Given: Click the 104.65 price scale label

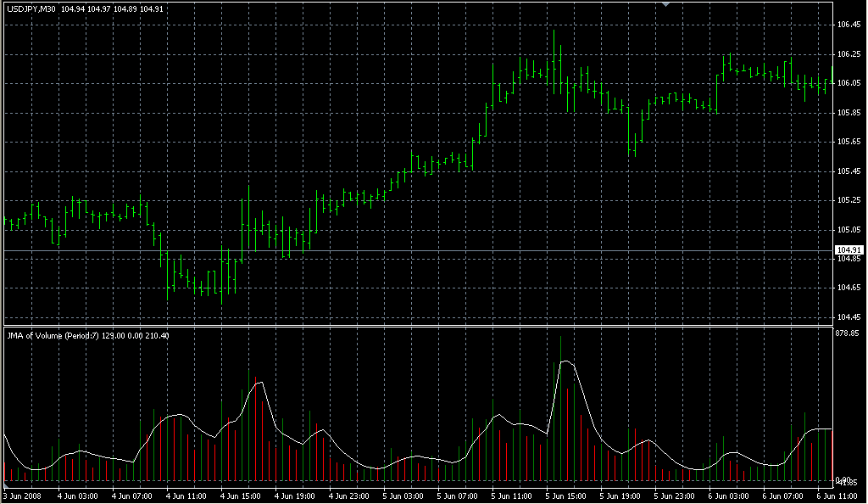Looking at the screenshot, I should click(849, 288).
